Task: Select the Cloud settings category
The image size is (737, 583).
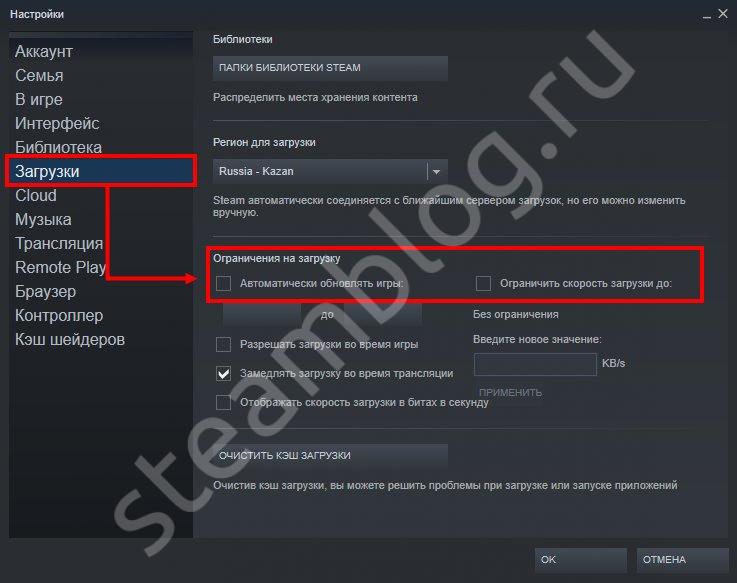Action: tap(36, 195)
